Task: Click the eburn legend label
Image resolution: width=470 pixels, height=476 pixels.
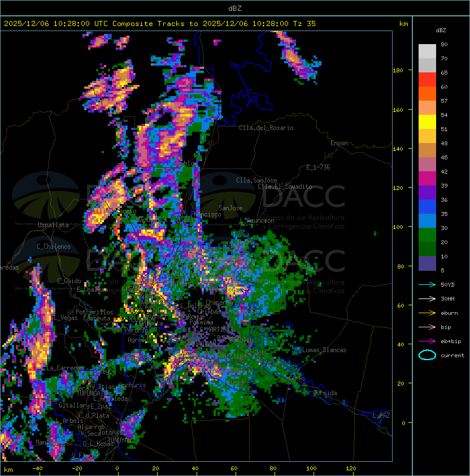Action: [x=449, y=313]
